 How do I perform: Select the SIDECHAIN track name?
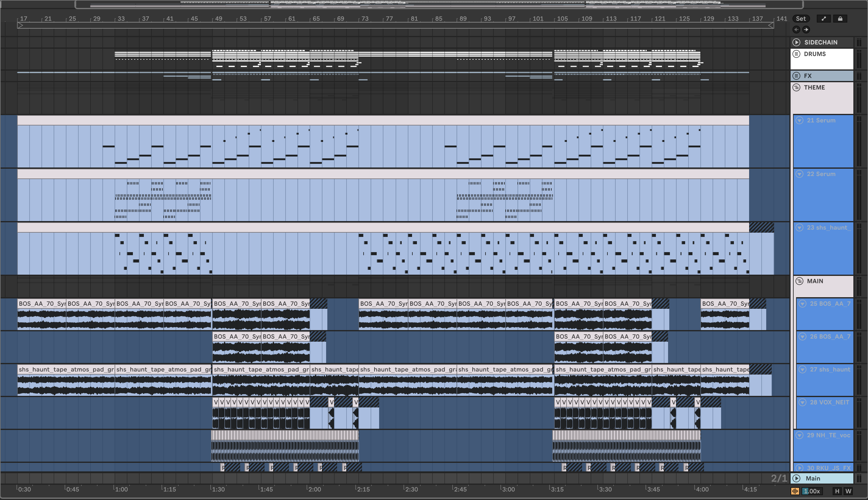(820, 42)
